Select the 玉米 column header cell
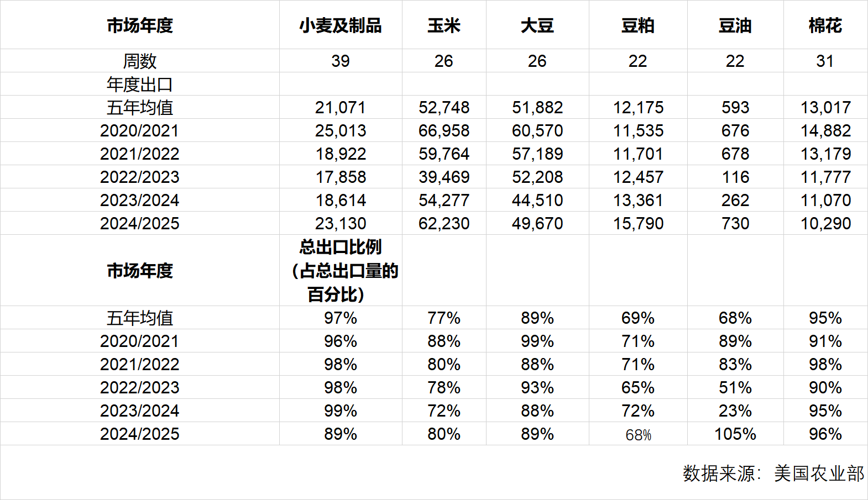This screenshot has height=500, width=868. (x=444, y=25)
